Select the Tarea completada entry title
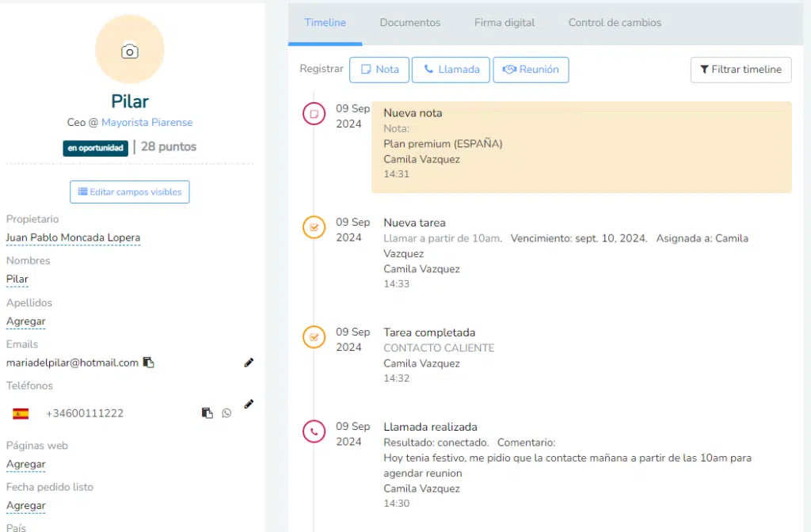The height and width of the screenshot is (532, 811). 429,332
